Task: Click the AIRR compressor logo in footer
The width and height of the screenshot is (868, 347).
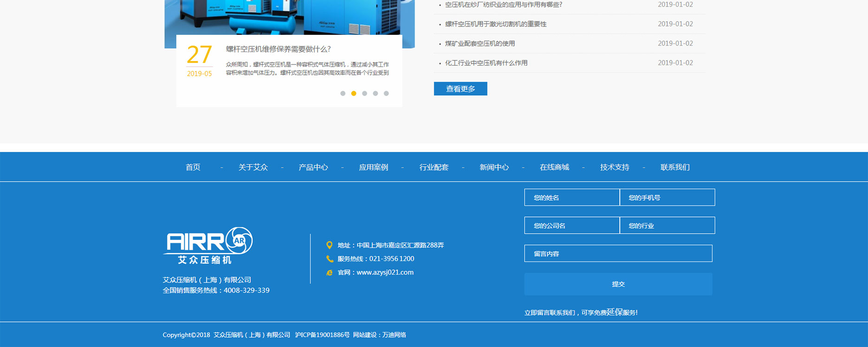Action: click(x=208, y=245)
